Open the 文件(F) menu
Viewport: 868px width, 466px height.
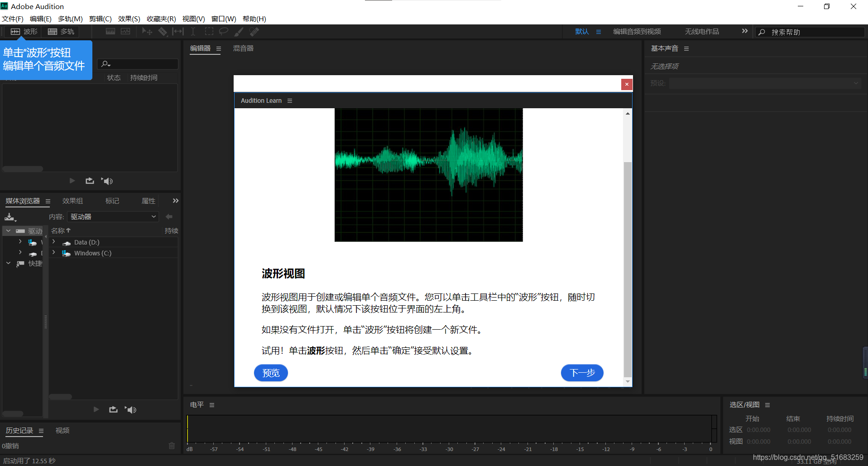[x=13, y=19]
